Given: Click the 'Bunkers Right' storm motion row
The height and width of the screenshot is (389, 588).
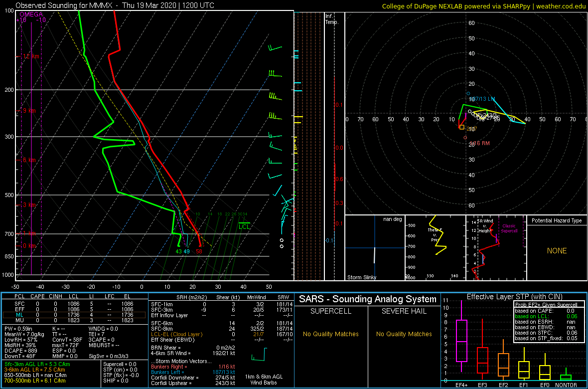Looking at the screenshot, I should coord(193,367).
